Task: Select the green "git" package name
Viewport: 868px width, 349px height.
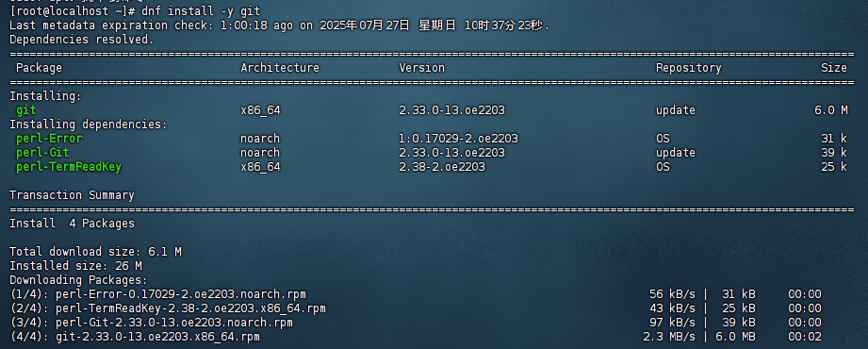Action: 25,110
